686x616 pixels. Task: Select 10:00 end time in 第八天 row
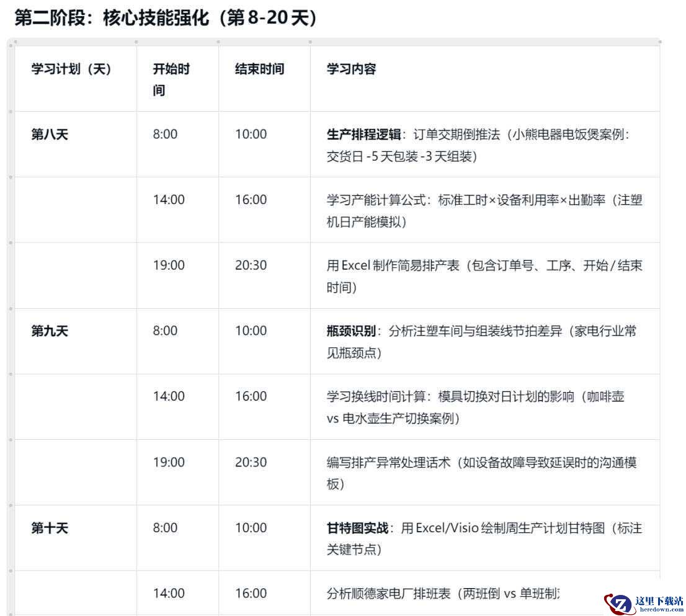point(251,135)
